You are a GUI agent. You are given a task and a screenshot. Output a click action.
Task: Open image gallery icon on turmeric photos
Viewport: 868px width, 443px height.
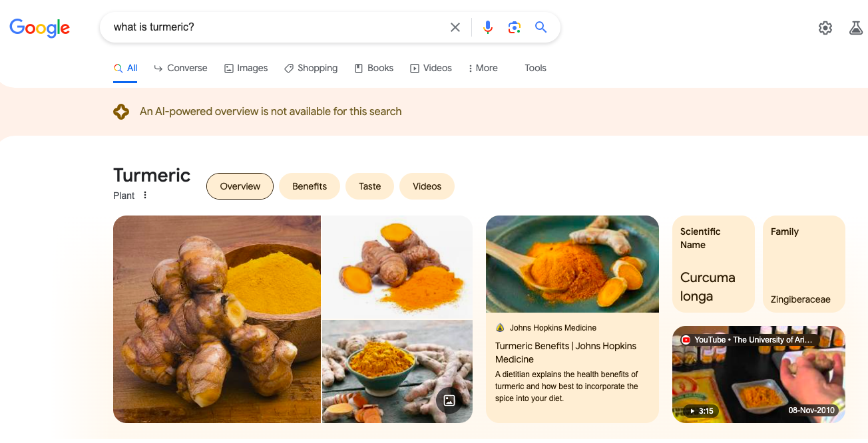(449, 400)
